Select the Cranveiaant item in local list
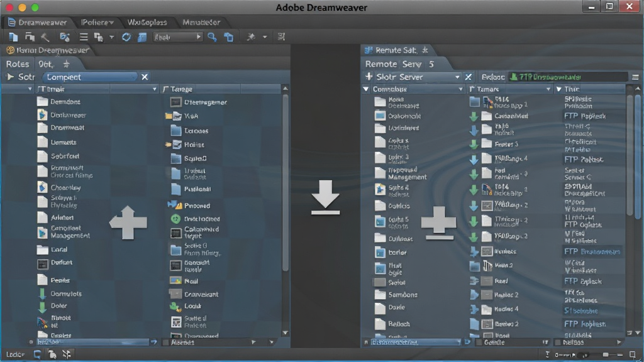The width and height of the screenshot is (644, 362). click(194, 294)
